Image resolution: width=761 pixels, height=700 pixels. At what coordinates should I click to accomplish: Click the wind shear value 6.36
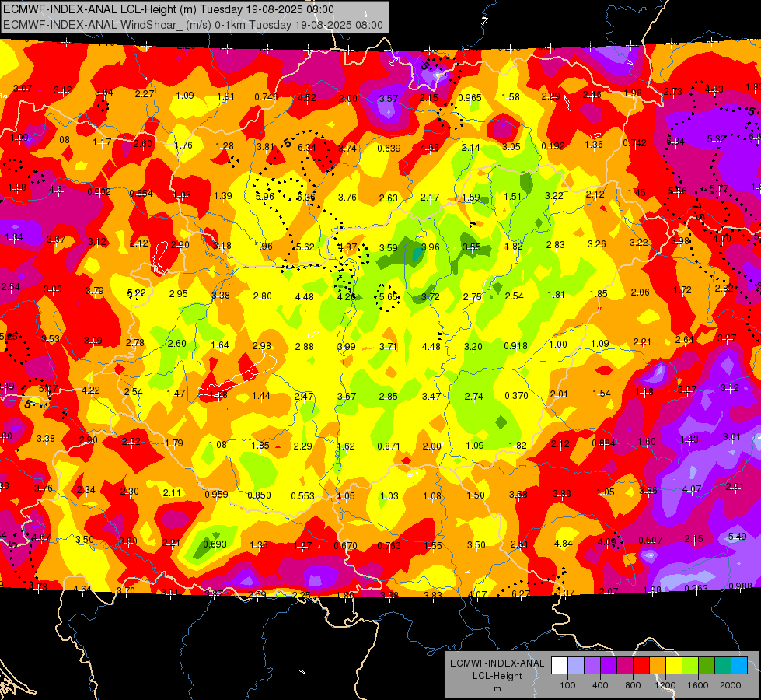point(305,197)
